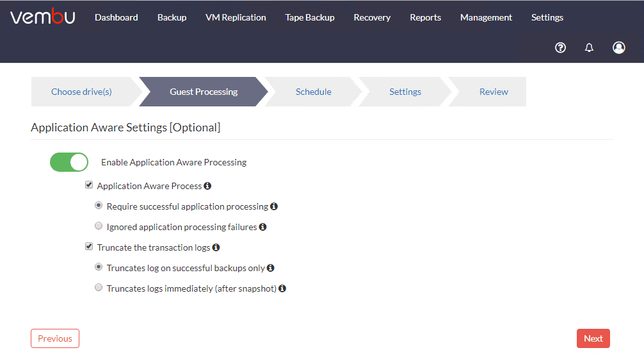Click info icon beside Truncates logs immediately
The height and width of the screenshot is (357, 644).
pyautogui.click(x=282, y=288)
